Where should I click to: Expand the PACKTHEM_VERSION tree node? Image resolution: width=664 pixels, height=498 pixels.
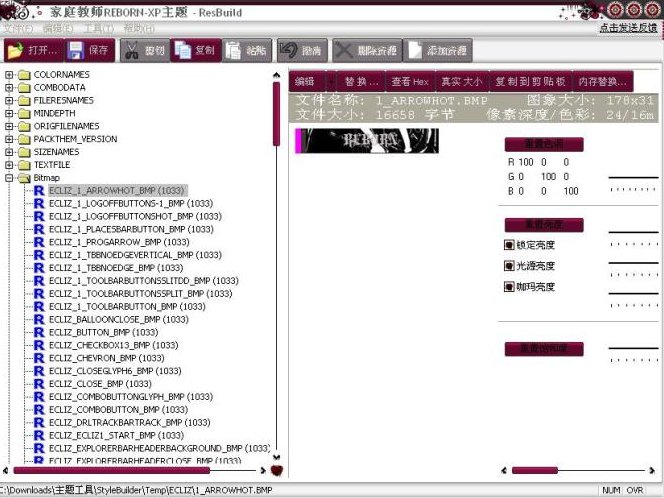click(9, 139)
